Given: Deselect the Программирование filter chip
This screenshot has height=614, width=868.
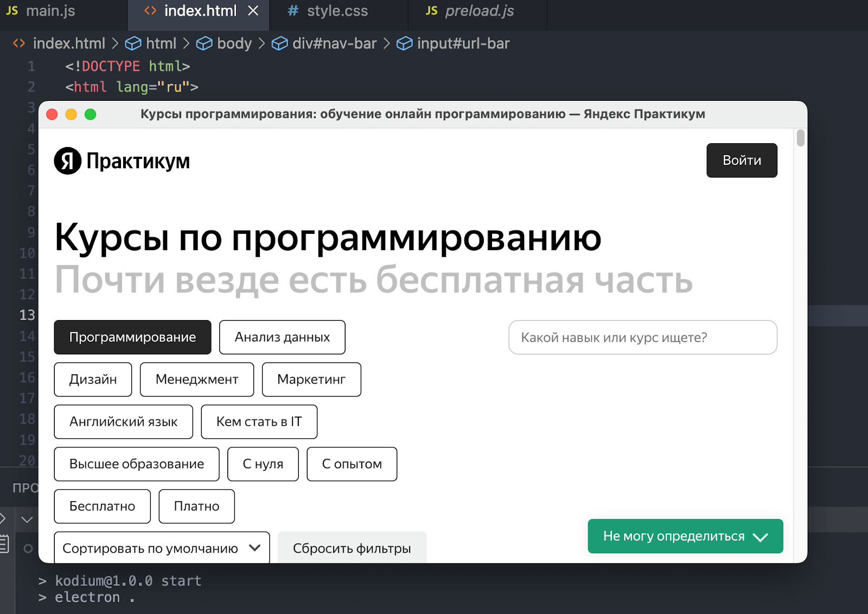Looking at the screenshot, I should [132, 337].
